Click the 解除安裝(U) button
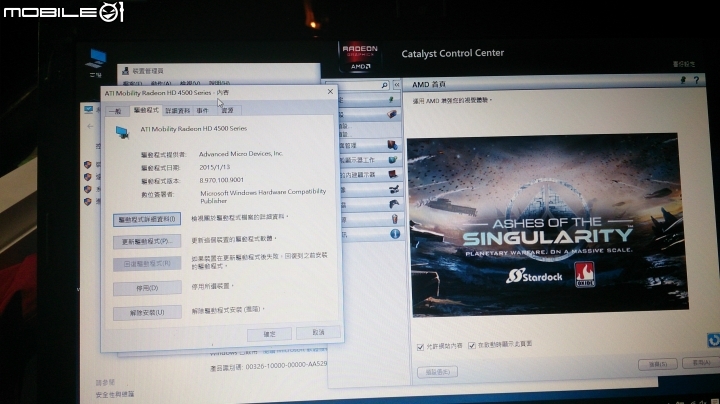Viewport: 720px width, 404px height. (147, 313)
